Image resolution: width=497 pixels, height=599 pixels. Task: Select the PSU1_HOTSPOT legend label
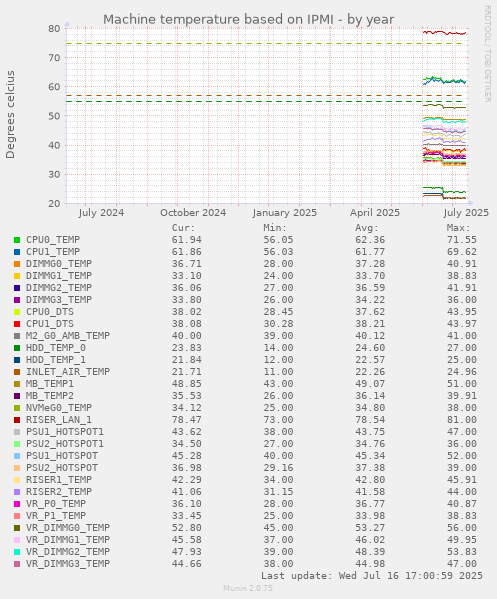[62, 456]
